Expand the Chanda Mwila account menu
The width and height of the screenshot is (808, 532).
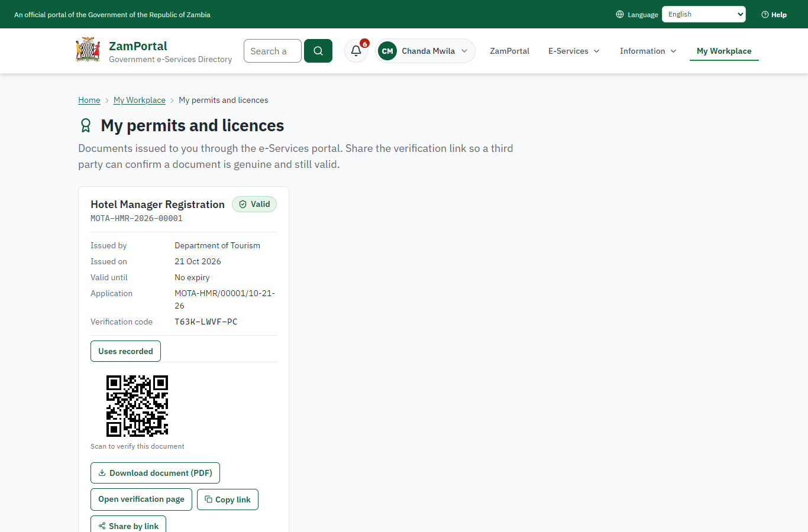pos(425,51)
